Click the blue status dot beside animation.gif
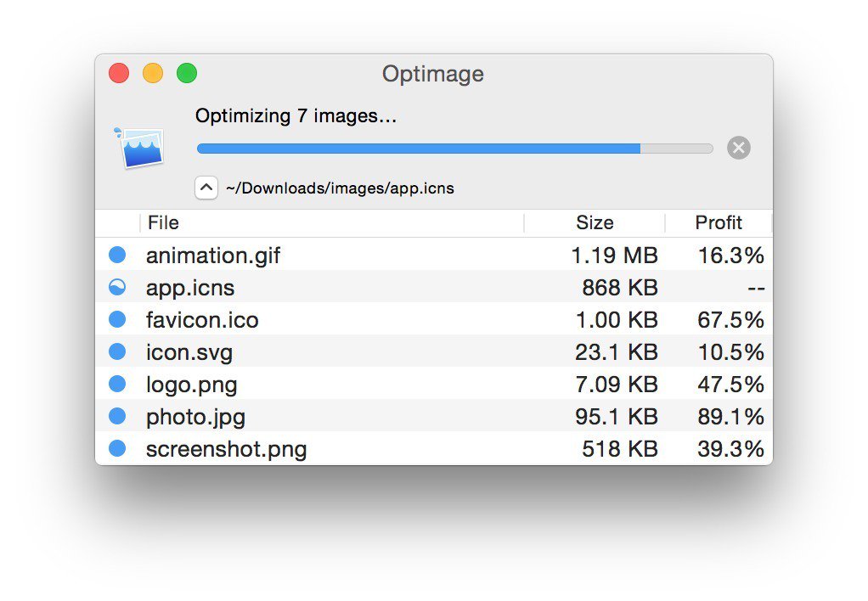Screen dimensions: 868x601 point(117,255)
